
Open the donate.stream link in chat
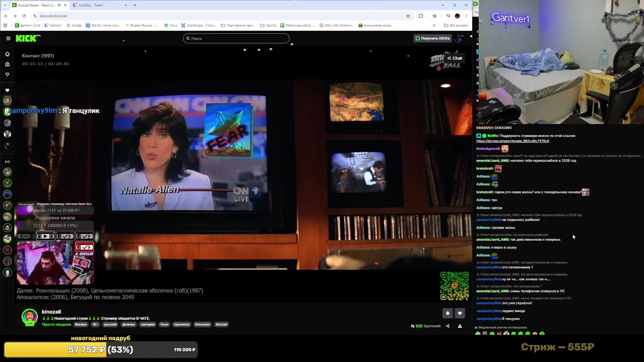point(512,141)
